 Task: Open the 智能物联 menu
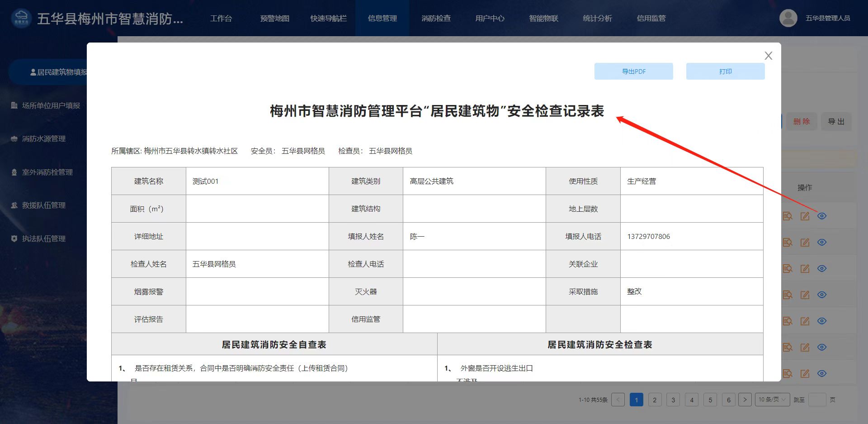coord(544,18)
